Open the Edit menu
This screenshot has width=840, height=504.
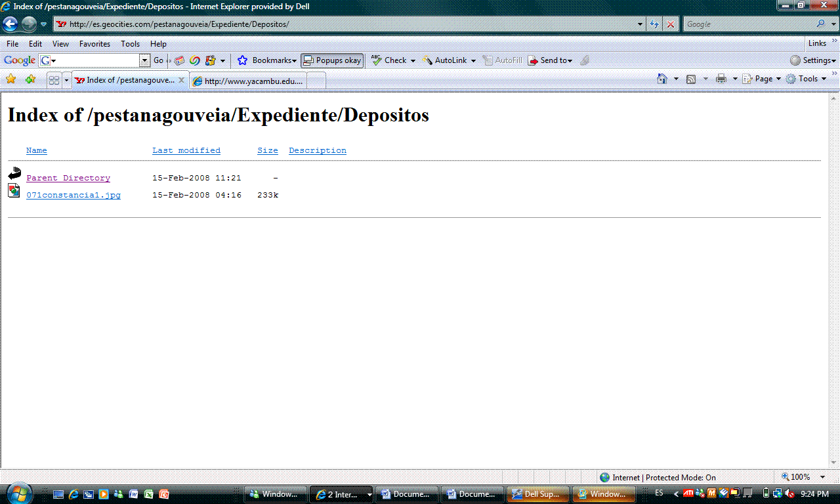point(35,44)
